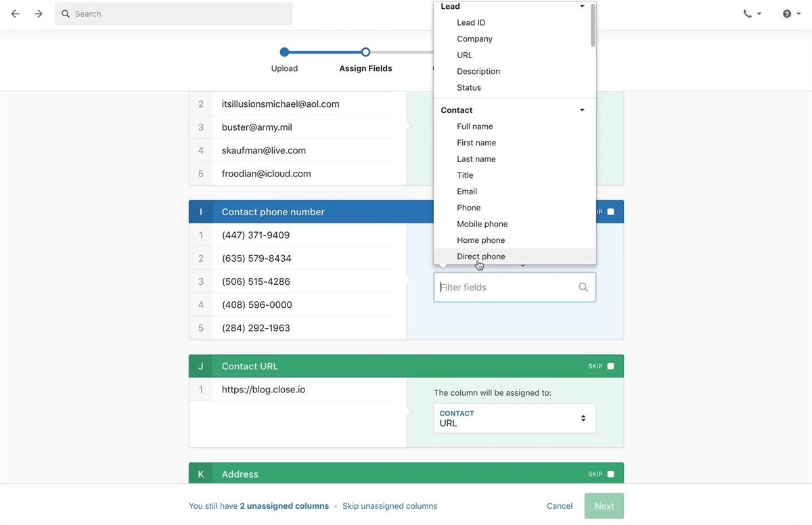Click the magnifier icon in Filter fields
Viewport: 812px width, 525px height.
point(583,287)
